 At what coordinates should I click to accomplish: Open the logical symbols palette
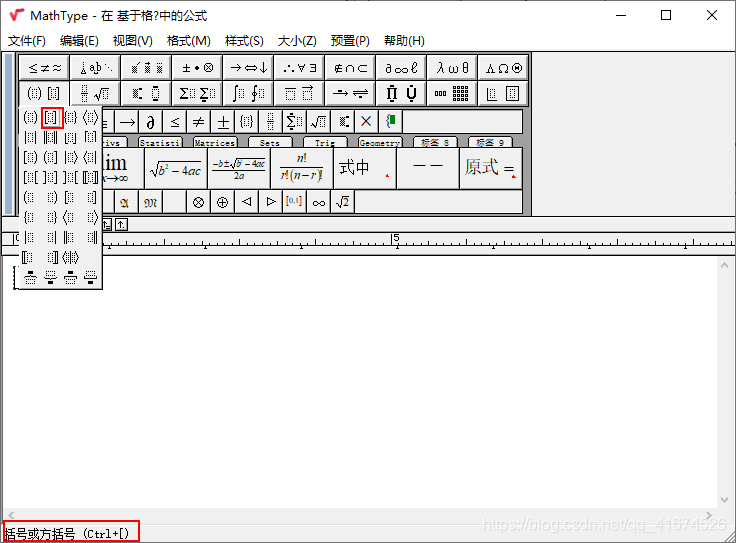pos(299,68)
